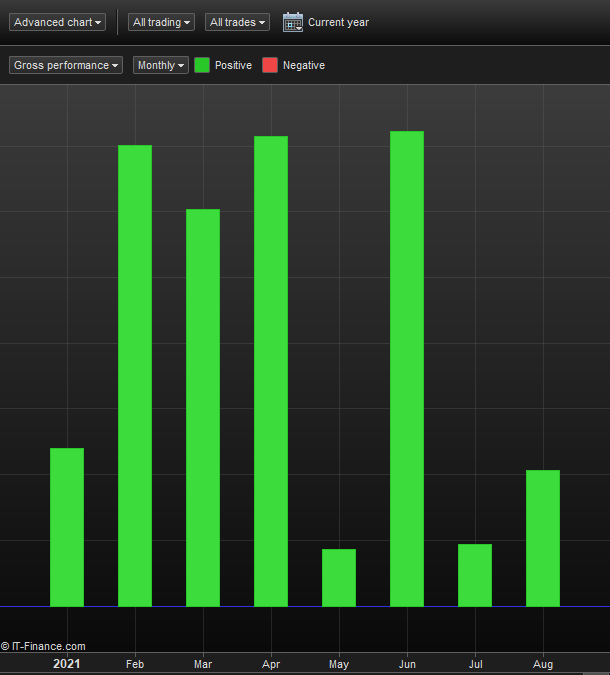Select the 2021 January performance bar
Viewport: 610px width, 675px height.
point(67,527)
